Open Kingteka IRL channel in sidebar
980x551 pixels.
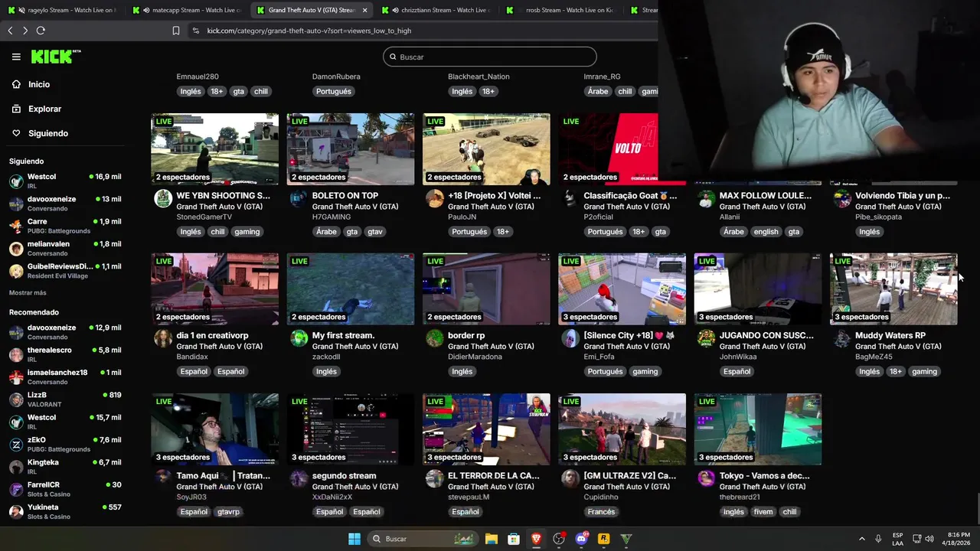65,467
